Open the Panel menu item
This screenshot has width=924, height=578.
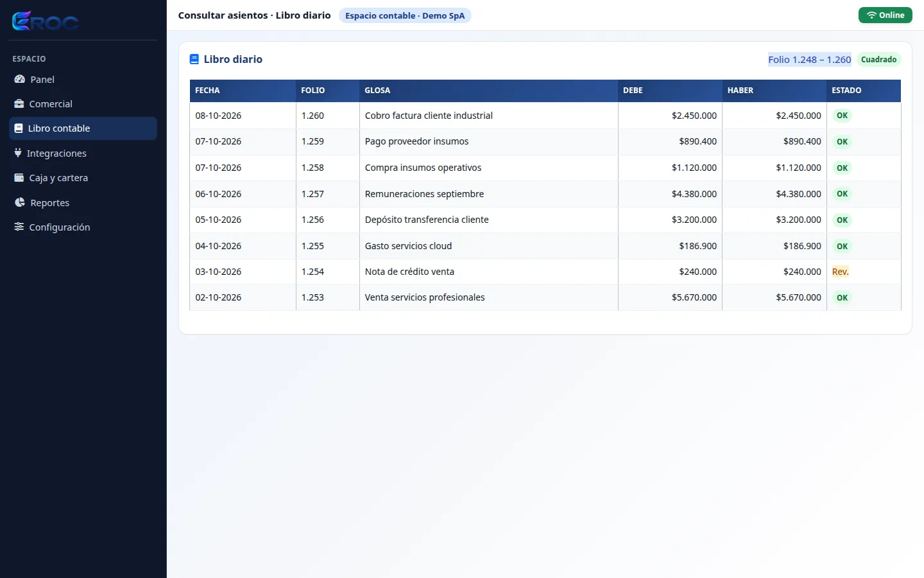tap(83, 79)
